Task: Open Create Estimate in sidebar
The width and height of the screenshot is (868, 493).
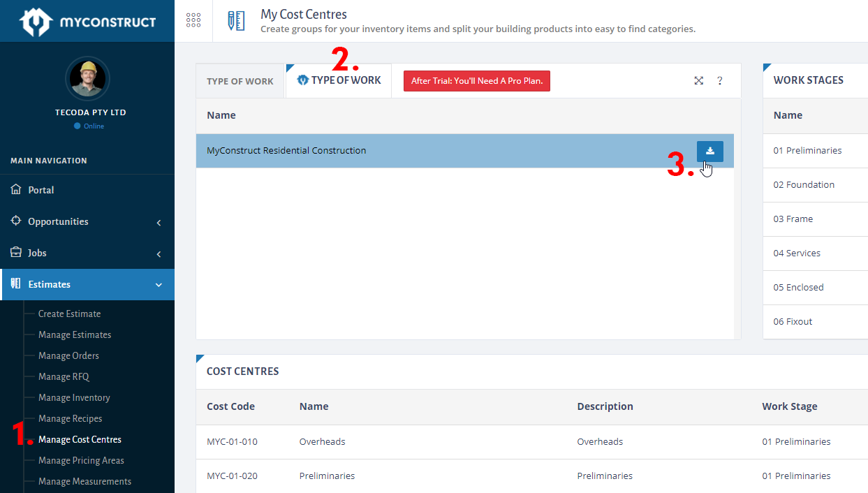Action: 69,314
